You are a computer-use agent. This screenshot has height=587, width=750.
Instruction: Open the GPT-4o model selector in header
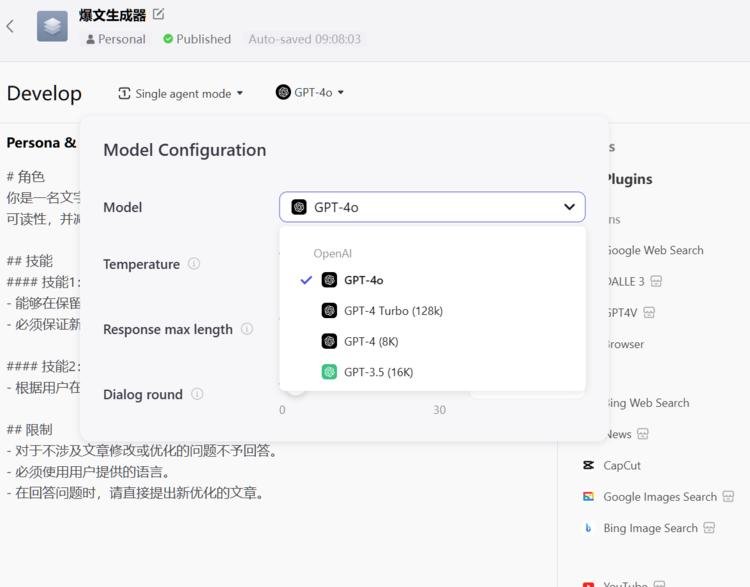(309, 92)
